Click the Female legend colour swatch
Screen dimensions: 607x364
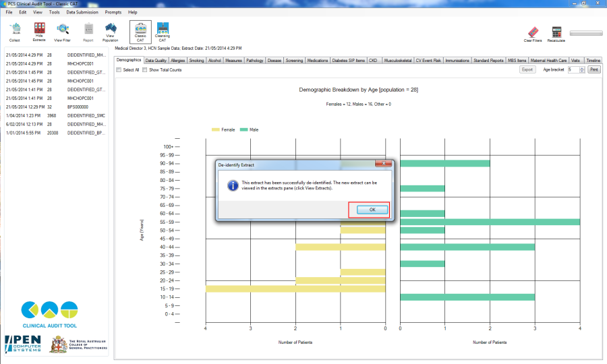(x=216, y=130)
